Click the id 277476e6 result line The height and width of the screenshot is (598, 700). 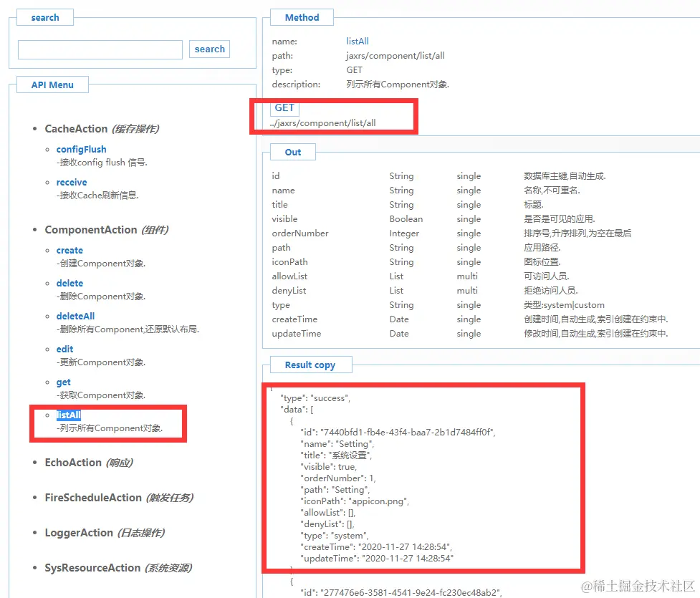pos(401,593)
